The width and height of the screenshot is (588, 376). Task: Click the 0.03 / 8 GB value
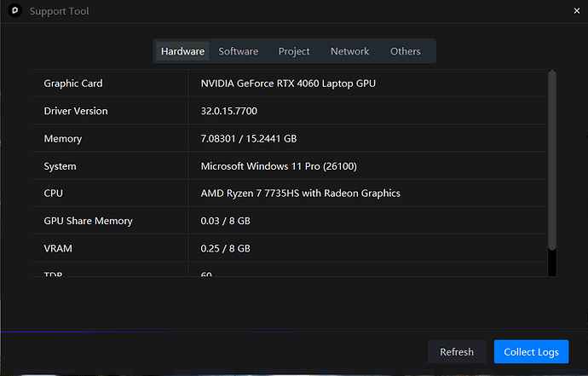[225, 221]
